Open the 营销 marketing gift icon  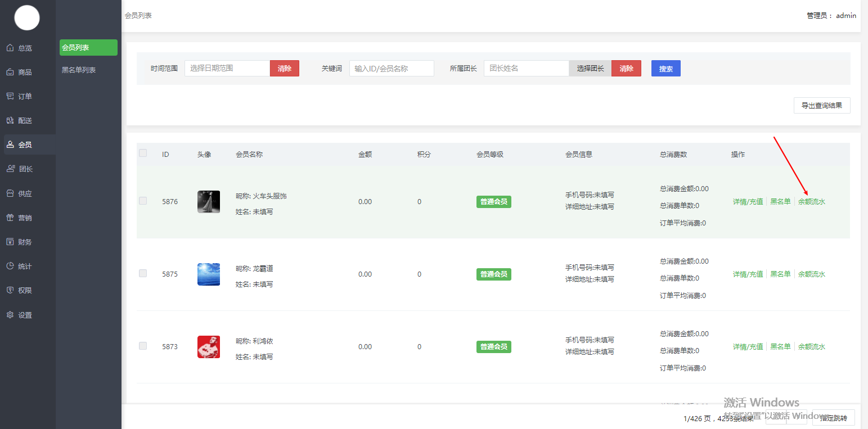click(10, 218)
